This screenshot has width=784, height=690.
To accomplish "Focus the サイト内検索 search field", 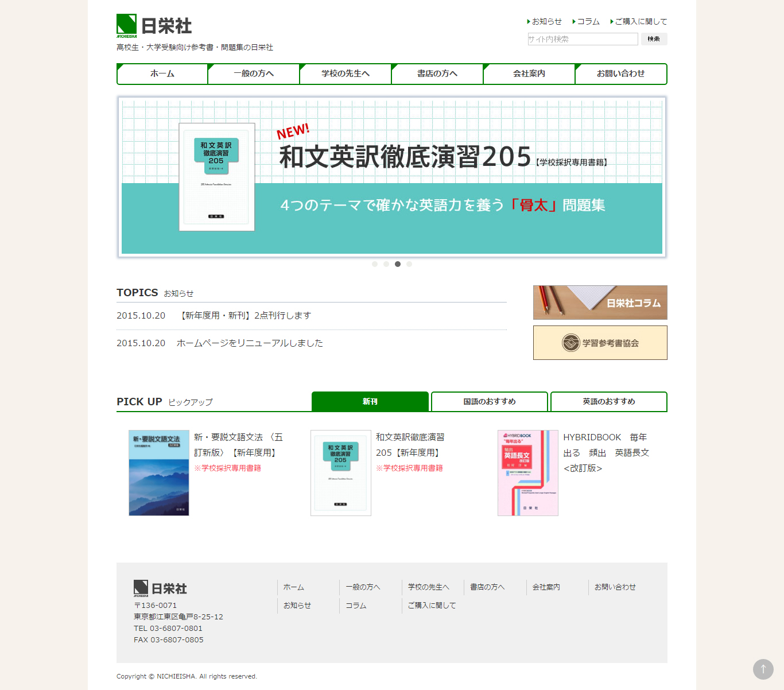I will (583, 39).
